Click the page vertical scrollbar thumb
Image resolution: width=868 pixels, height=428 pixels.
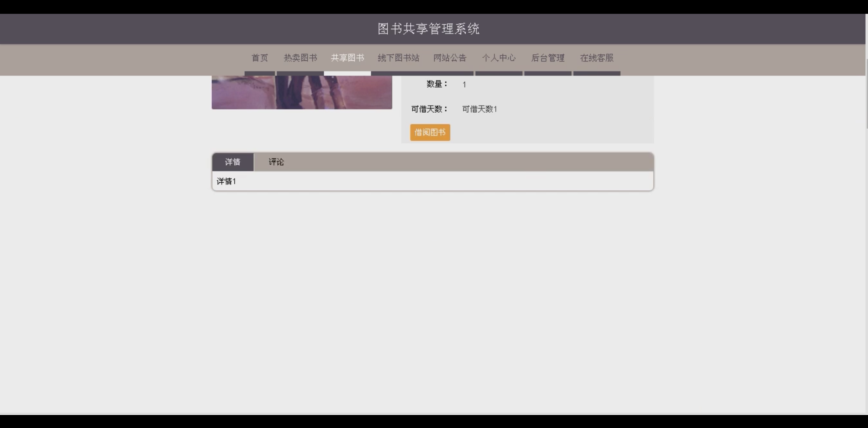[x=867, y=94]
